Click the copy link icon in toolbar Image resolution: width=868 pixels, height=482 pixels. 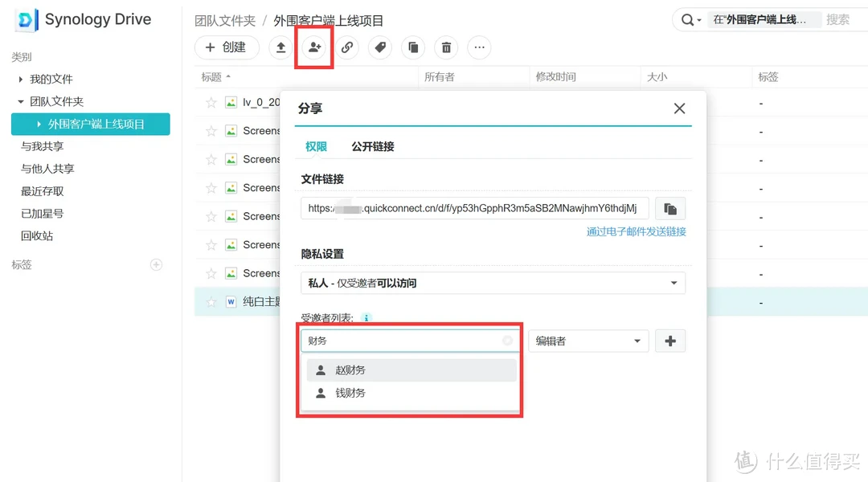347,47
